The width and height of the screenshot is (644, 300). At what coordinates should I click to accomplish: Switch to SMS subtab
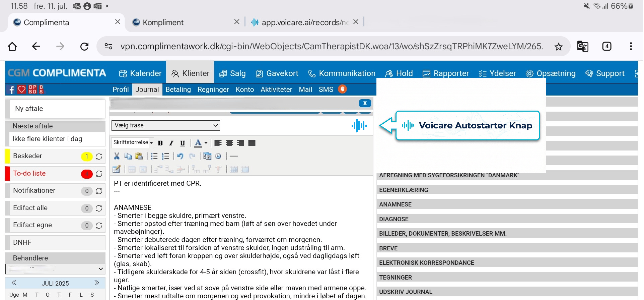click(x=326, y=89)
